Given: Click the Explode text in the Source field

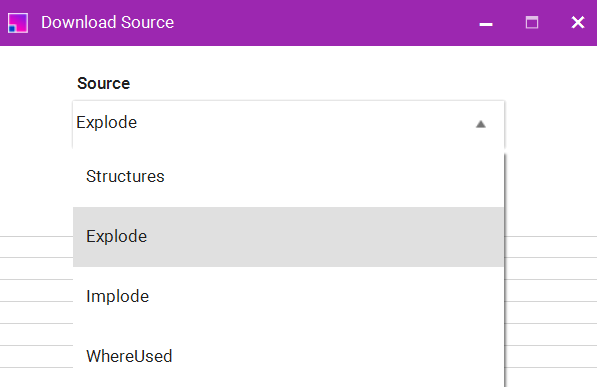Looking at the screenshot, I should 107,123.
